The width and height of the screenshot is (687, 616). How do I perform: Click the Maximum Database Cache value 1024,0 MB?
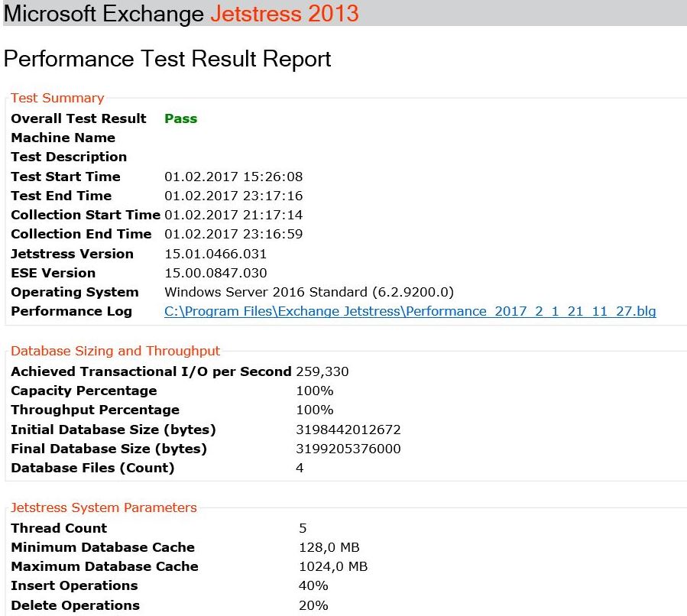click(x=332, y=566)
